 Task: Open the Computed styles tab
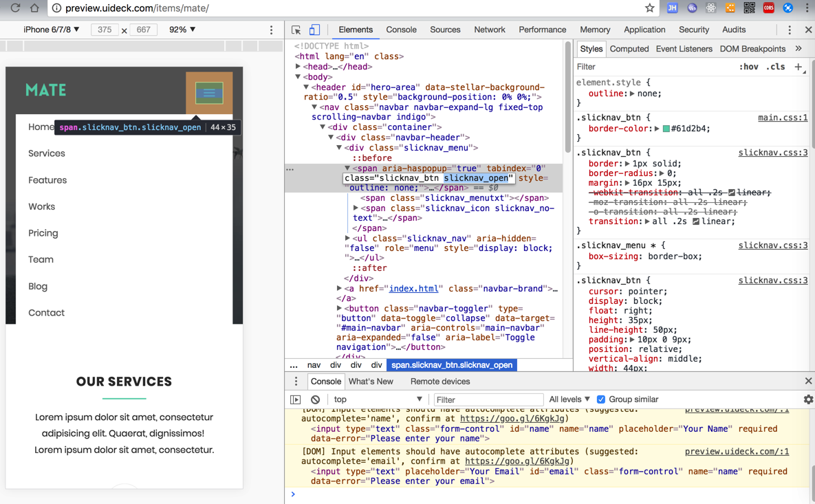point(629,49)
